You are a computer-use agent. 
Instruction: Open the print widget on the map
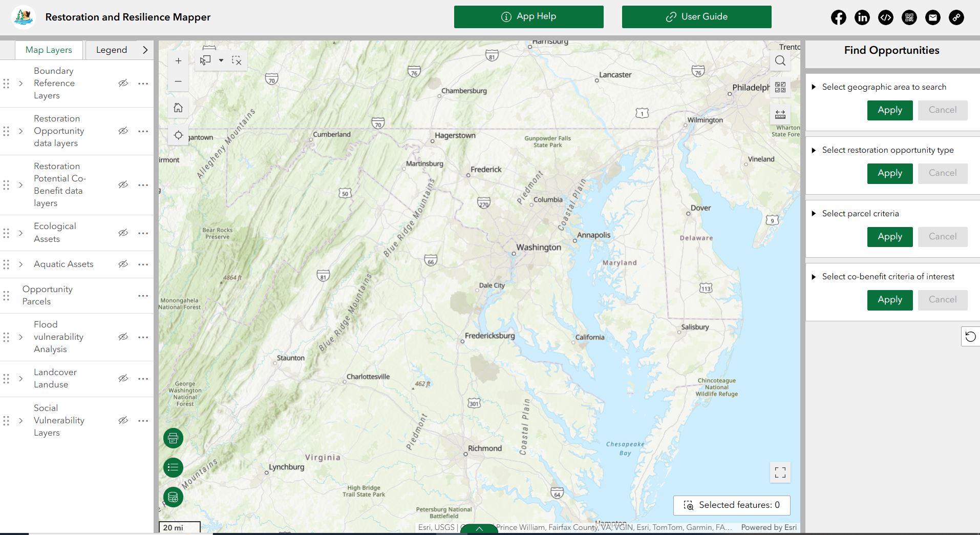click(173, 438)
